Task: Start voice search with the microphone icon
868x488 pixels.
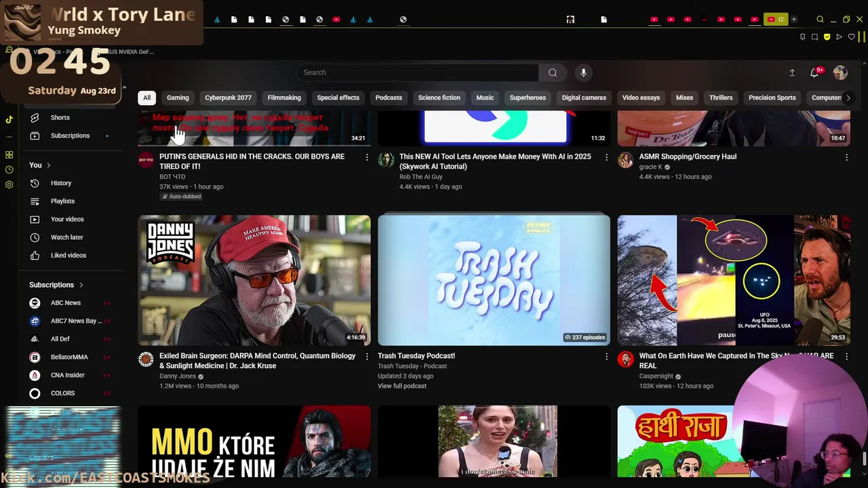Action: coord(583,73)
